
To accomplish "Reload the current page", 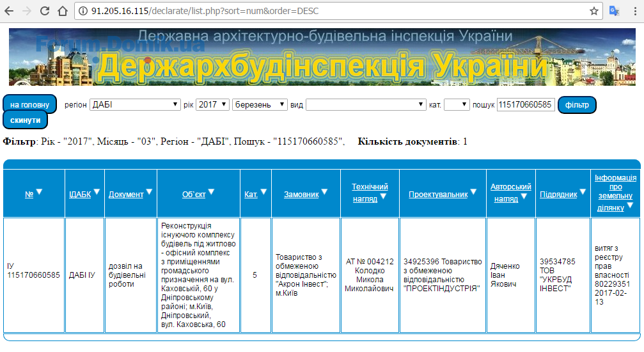I will pyautogui.click(x=45, y=11).
